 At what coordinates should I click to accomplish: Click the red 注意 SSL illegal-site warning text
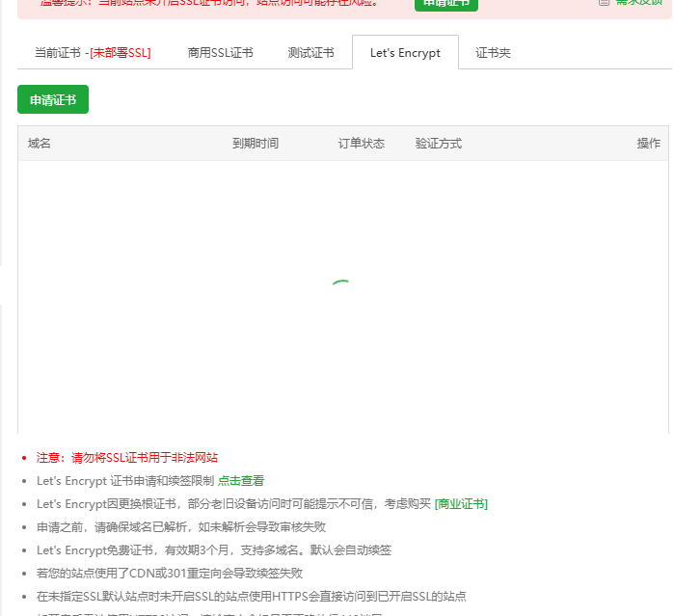127,457
